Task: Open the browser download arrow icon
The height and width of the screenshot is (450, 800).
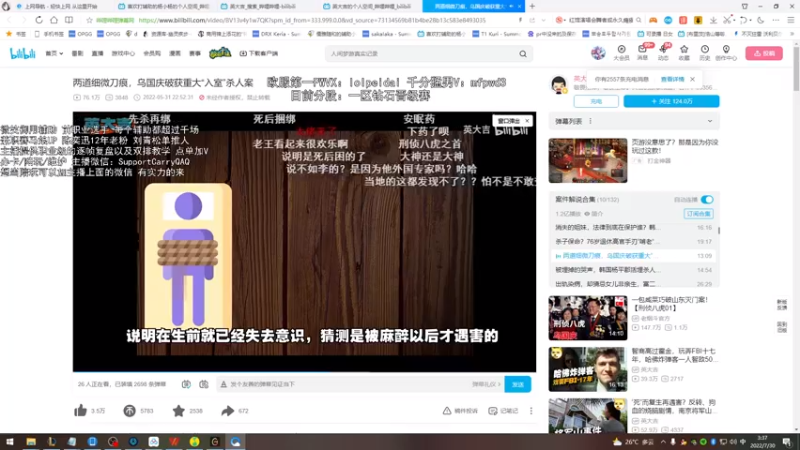Action: [x=713, y=20]
